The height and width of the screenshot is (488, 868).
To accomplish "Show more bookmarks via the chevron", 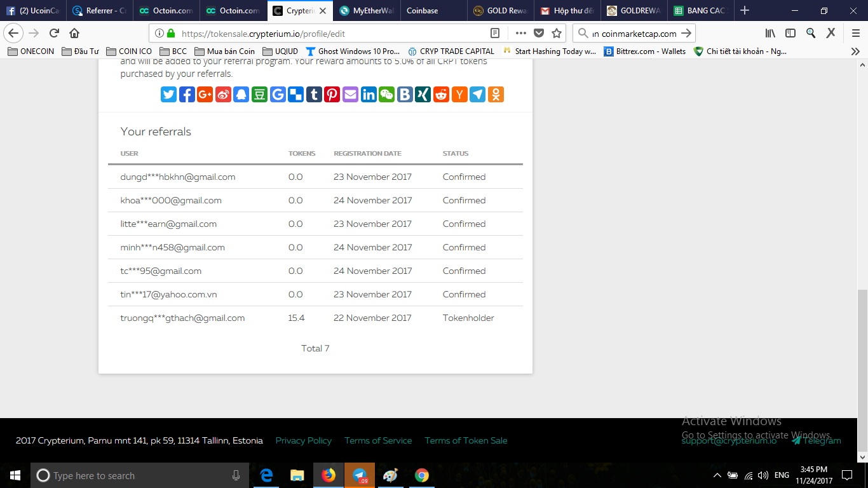I will tap(855, 51).
